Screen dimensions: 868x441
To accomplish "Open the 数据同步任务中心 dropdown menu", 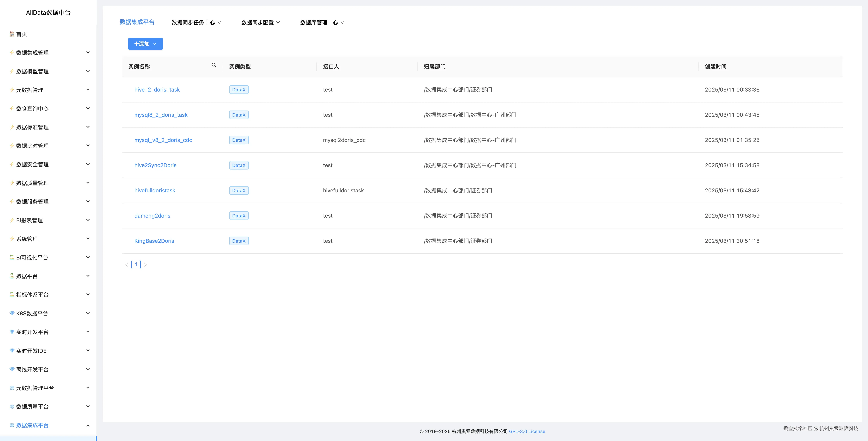I will [196, 22].
